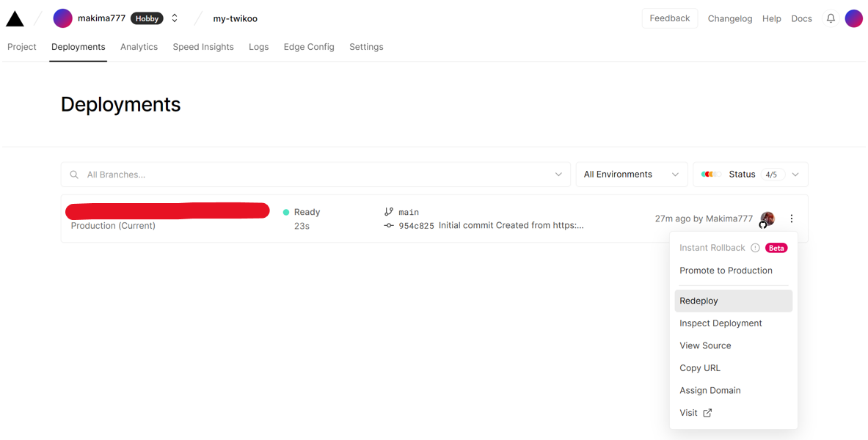The width and height of the screenshot is (868, 440).
Task: Click the notifications bell icon
Action: tap(831, 18)
